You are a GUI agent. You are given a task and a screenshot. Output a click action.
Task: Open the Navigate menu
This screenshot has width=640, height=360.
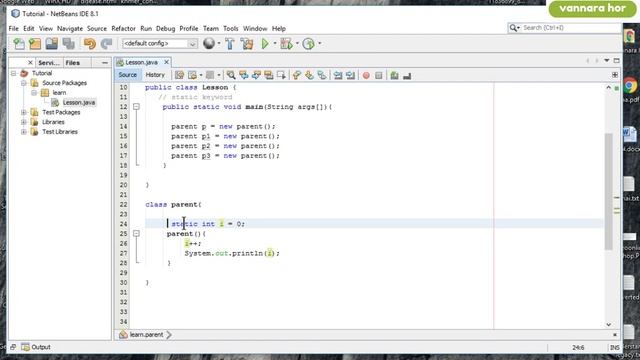pyautogui.click(x=70, y=29)
